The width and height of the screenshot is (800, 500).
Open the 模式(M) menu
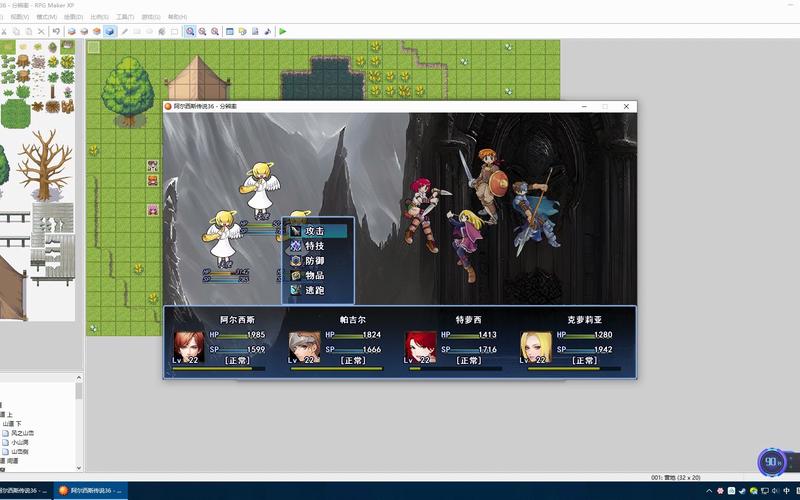click(x=46, y=17)
